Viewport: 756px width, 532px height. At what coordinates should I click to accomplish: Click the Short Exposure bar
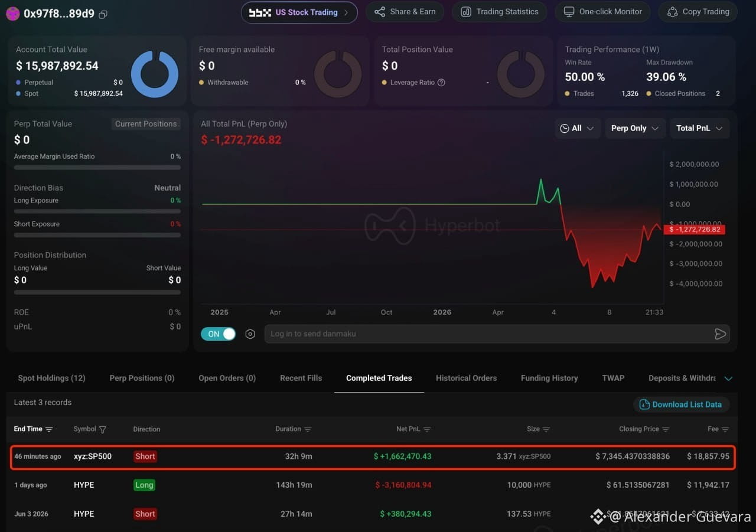coord(97,235)
